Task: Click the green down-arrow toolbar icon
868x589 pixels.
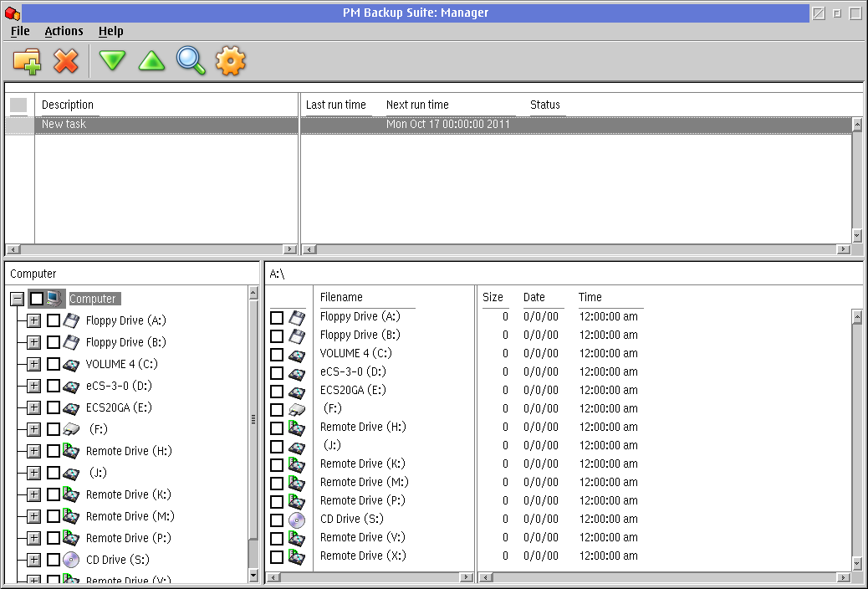Action: 112,60
